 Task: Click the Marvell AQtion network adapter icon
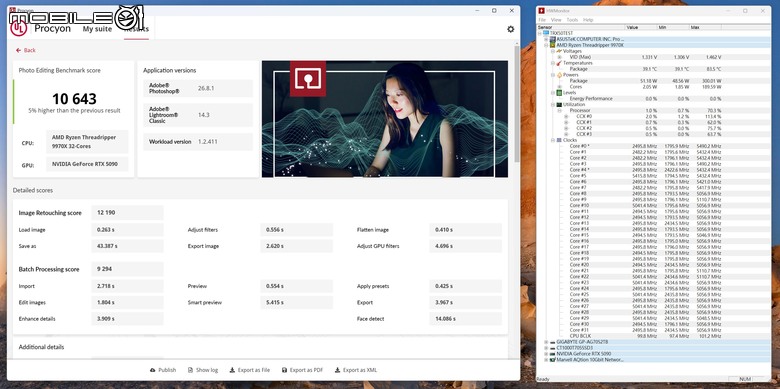coord(553,360)
